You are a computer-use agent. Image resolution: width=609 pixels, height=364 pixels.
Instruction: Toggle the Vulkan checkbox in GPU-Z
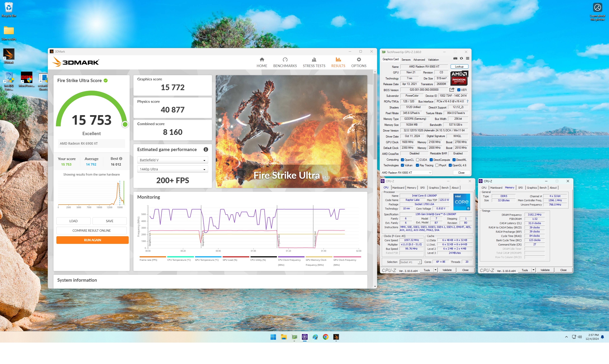402,165
